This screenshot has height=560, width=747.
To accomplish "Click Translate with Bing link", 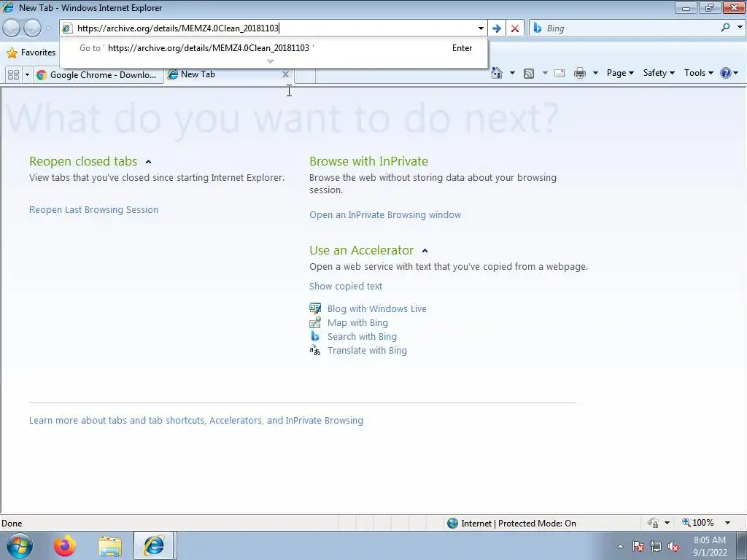I will pos(367,350).
